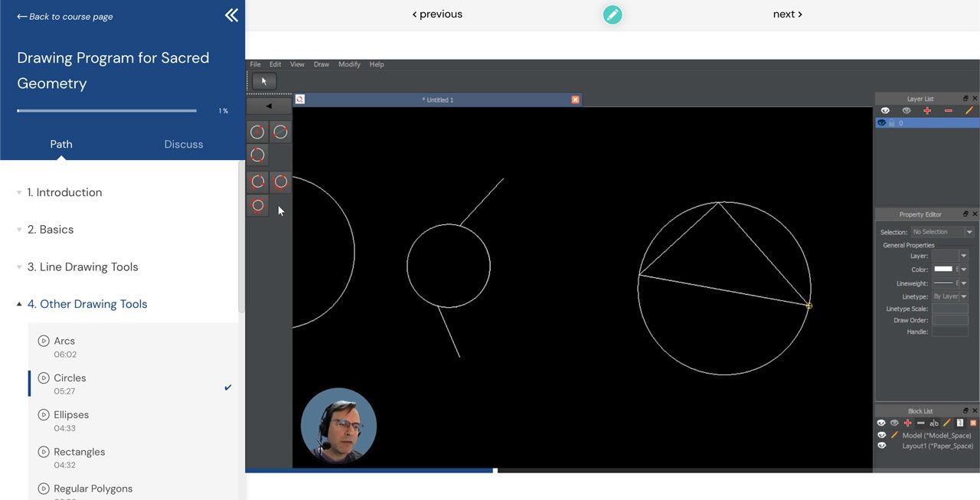Open the File menu
980x500 pixels.
coord(255,64)
